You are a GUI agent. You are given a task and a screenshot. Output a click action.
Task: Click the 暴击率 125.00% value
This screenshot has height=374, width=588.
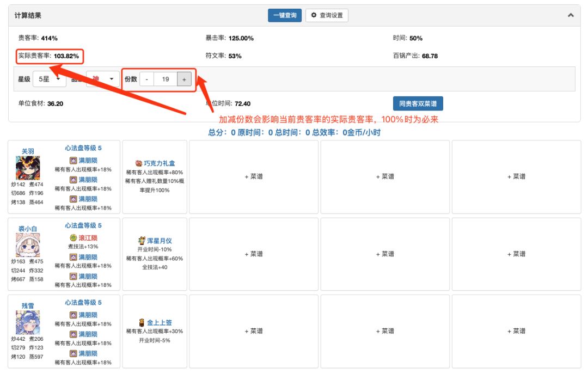241,38
